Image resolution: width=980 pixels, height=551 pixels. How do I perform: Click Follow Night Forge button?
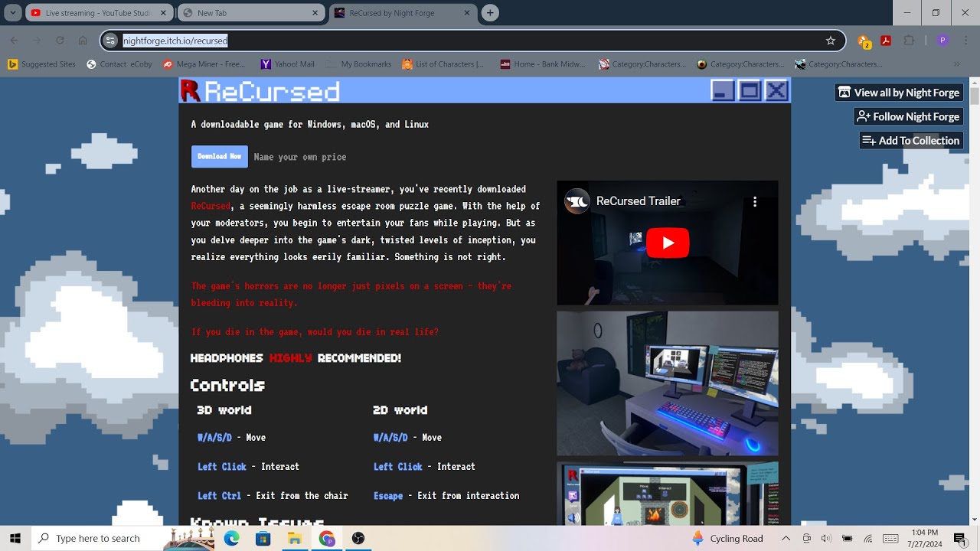pyautogui.click(x=908, y=116)
